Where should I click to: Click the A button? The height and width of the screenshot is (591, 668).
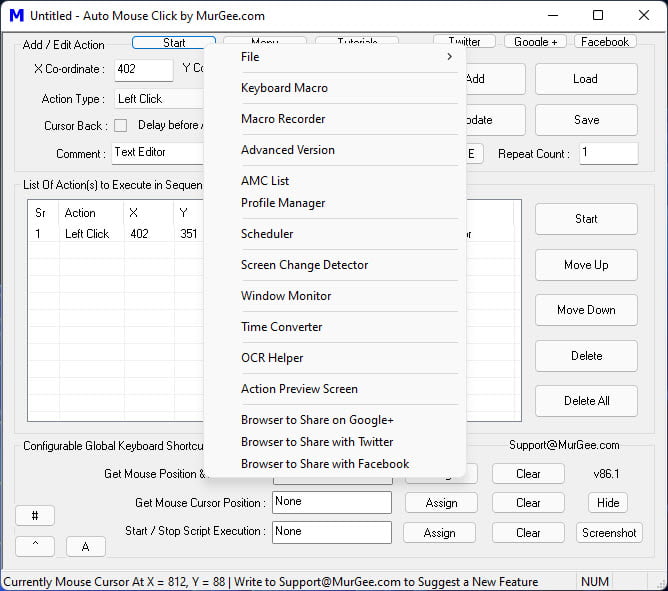coord(86,546)
